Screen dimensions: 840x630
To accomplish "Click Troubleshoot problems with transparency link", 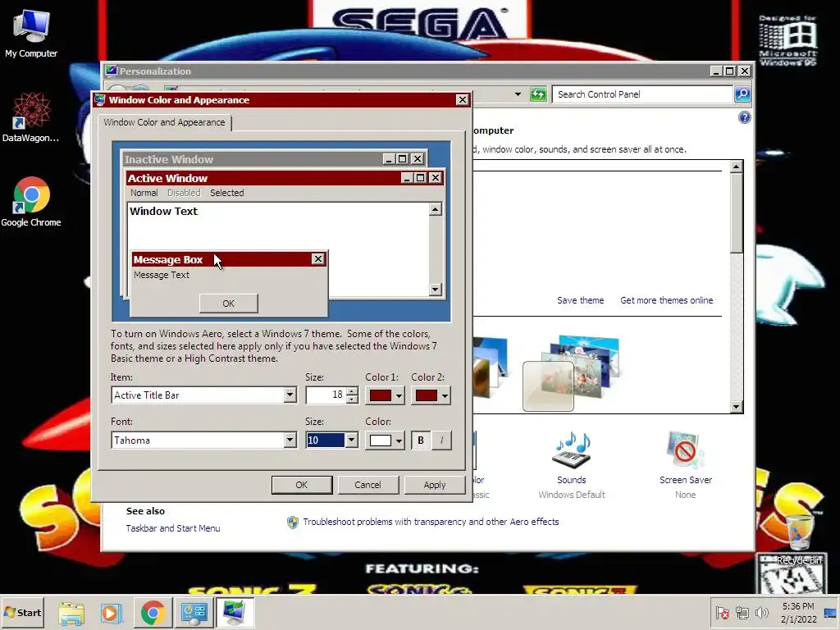I will coord(431,522).
